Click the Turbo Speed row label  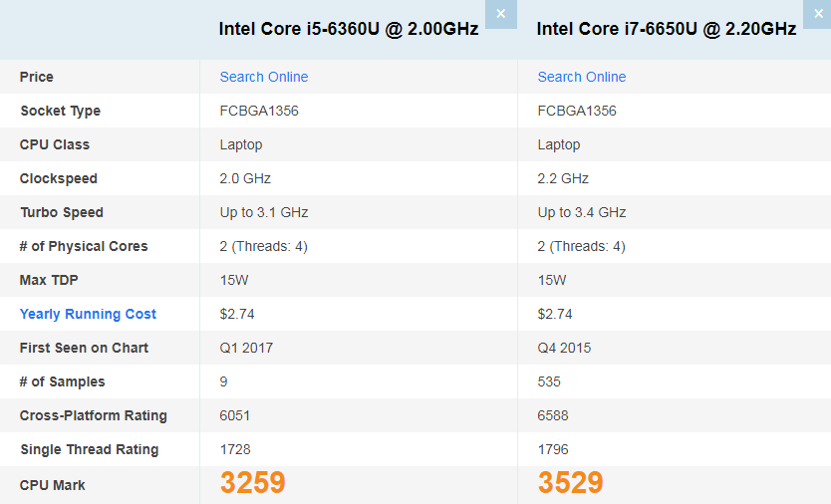click(x=62, y=212)
